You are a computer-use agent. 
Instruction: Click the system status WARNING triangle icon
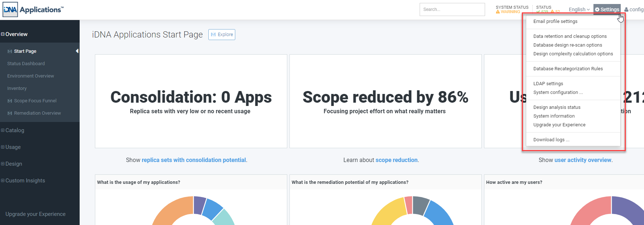coord(498,12)
